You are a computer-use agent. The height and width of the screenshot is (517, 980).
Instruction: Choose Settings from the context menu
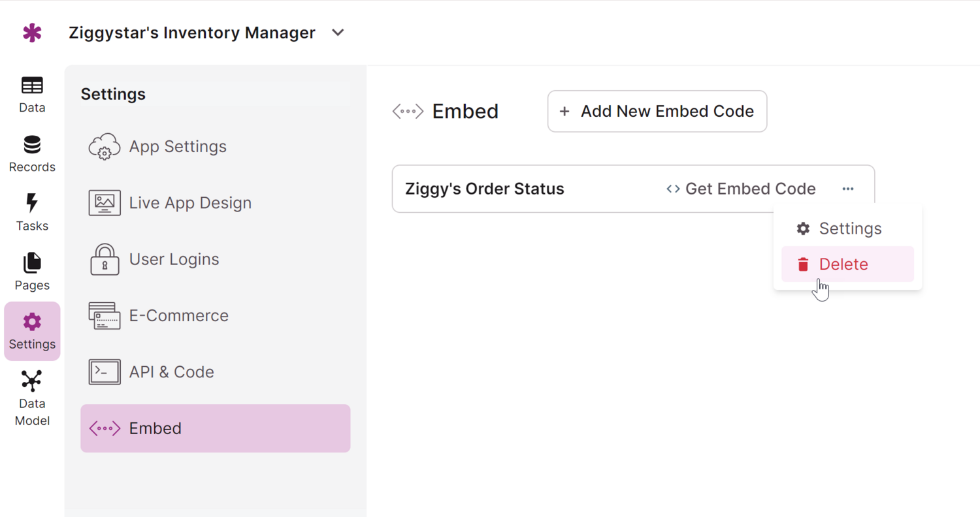(850, 228)
